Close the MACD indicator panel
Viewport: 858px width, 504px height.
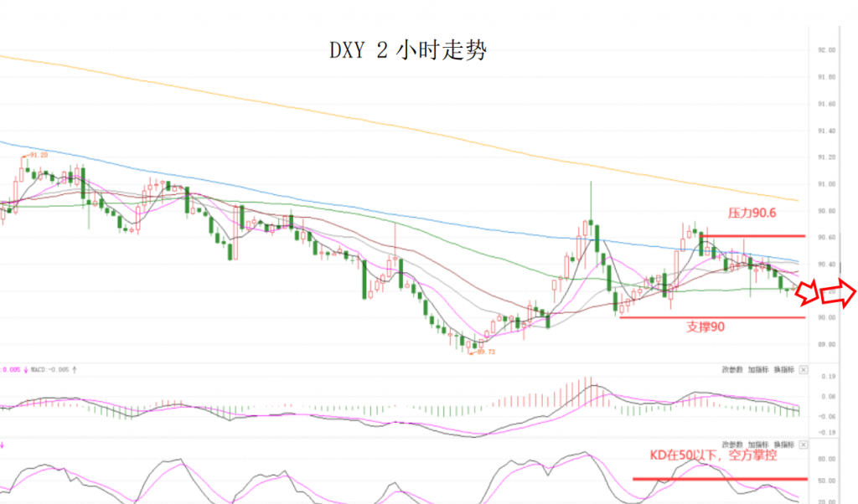pyautogui.click(x=803, y=370)
